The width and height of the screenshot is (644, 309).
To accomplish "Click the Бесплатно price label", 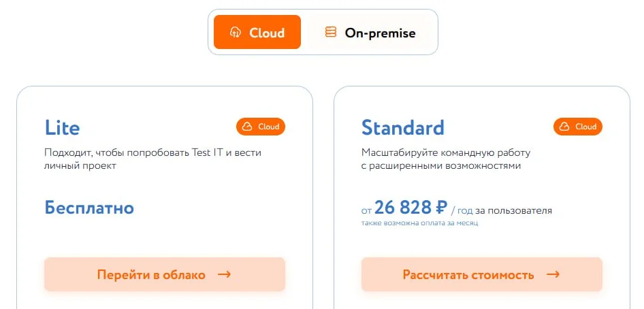I will 89,208.
